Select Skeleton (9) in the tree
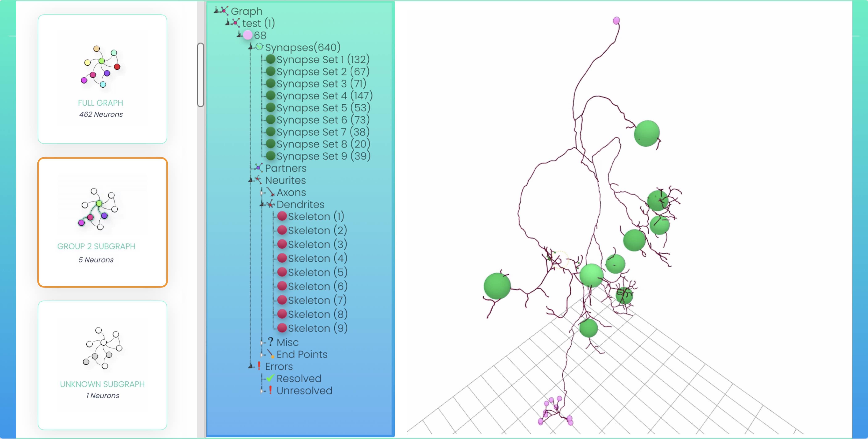This screenshot has width=868, height=439. pyautogui.click(x=317, y=328)
